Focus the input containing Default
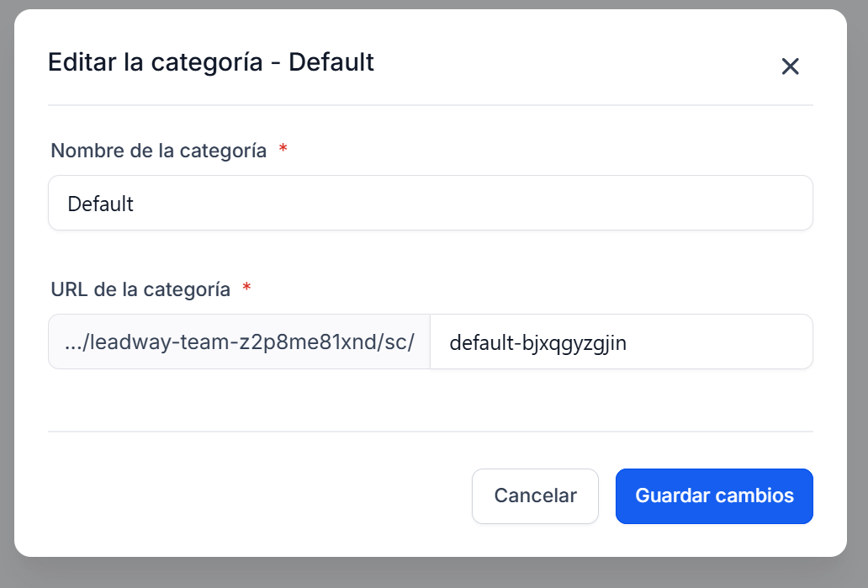868x588 pixels. (430, 203)
